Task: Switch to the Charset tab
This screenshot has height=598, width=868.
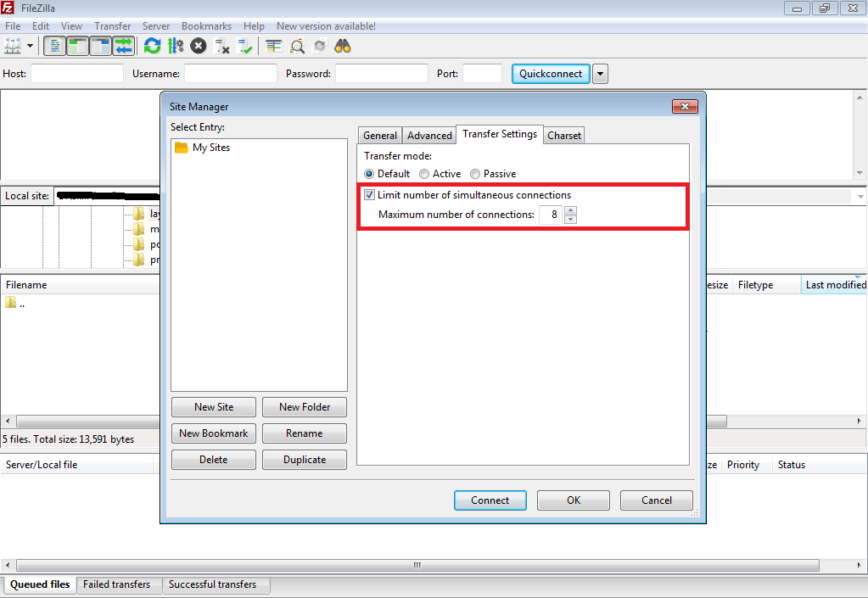Action: [x=564, y=136]
